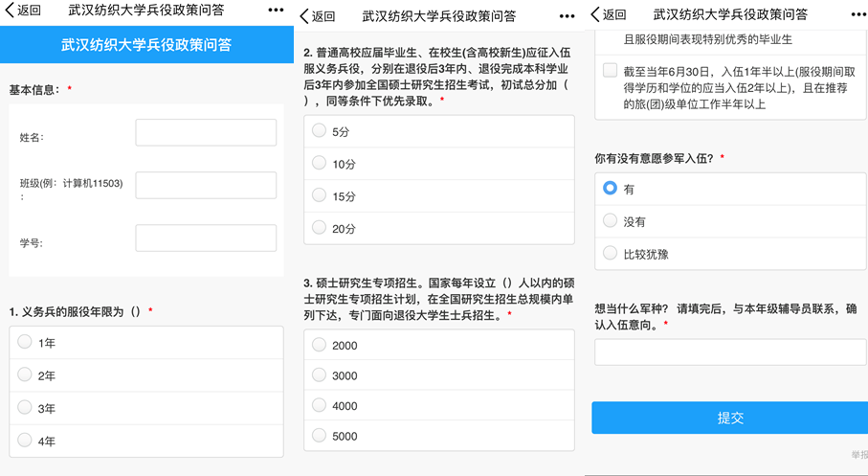Select 有 for enlistment willingness
Screen dimensions: 868x476
click(731, 189)
